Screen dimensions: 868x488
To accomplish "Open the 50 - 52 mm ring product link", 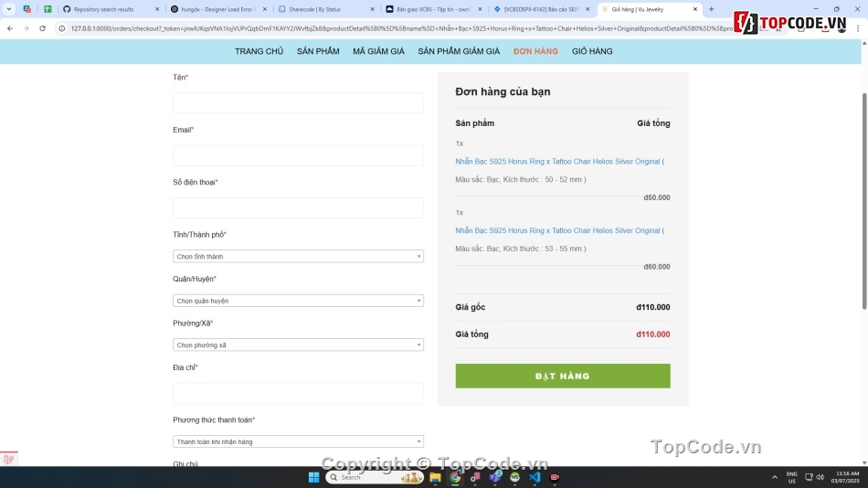I will [557, 162].
